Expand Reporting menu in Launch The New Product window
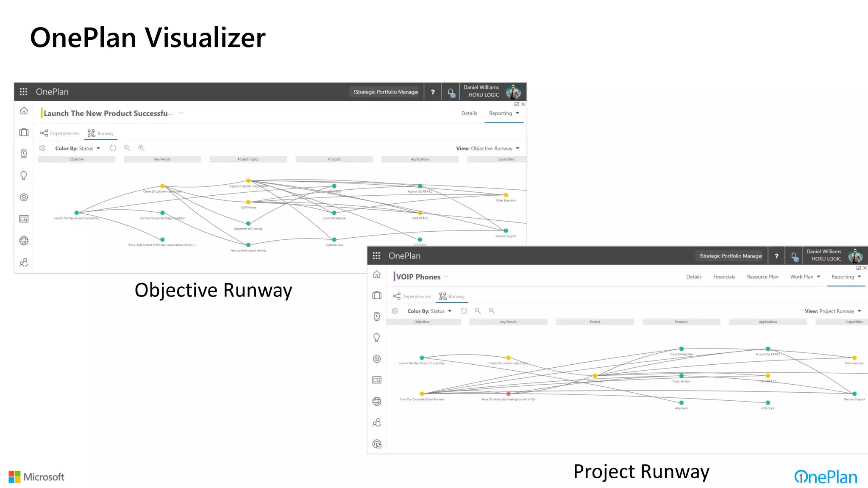 pos(504,113)
